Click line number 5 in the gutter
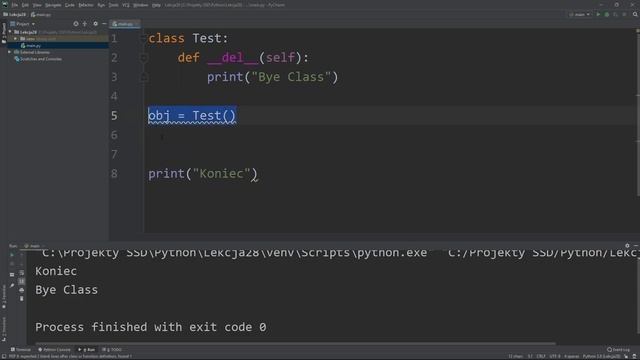640x360 pixels. click(114, 116)
